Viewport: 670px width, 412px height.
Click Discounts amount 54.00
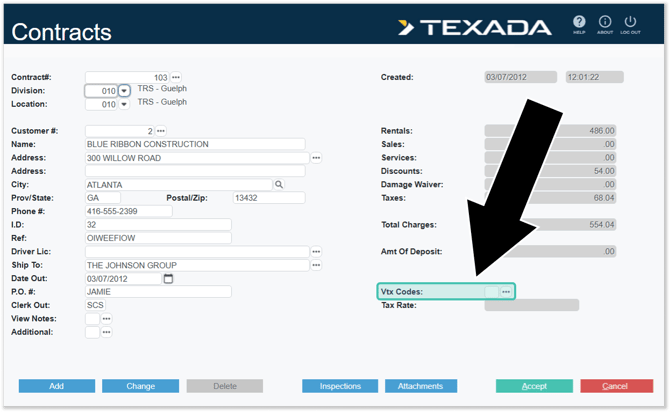[x=550, y=171]
